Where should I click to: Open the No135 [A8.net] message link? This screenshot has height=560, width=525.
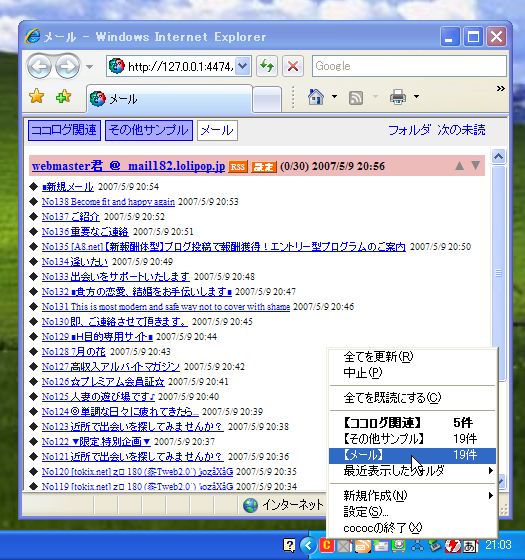tap(224, 246)
